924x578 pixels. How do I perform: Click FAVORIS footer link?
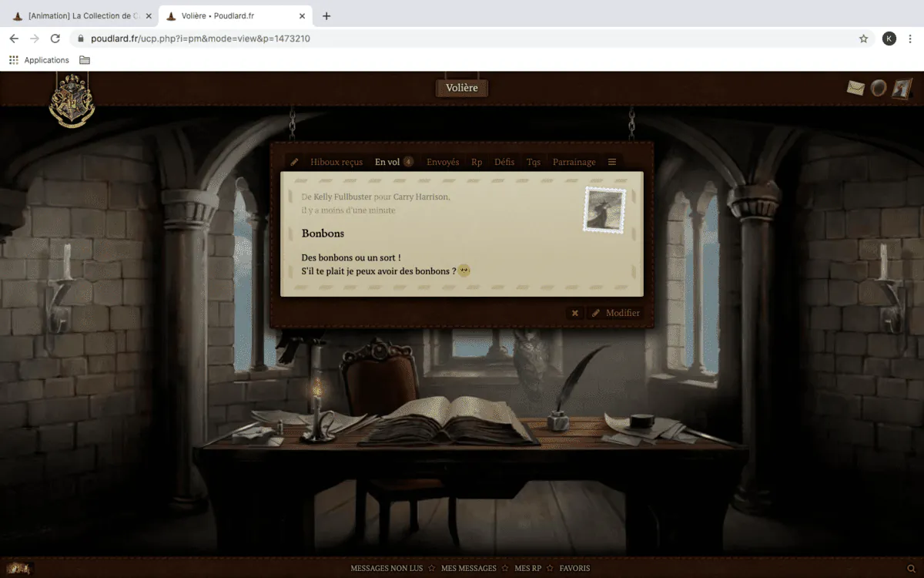coord(575,569)
